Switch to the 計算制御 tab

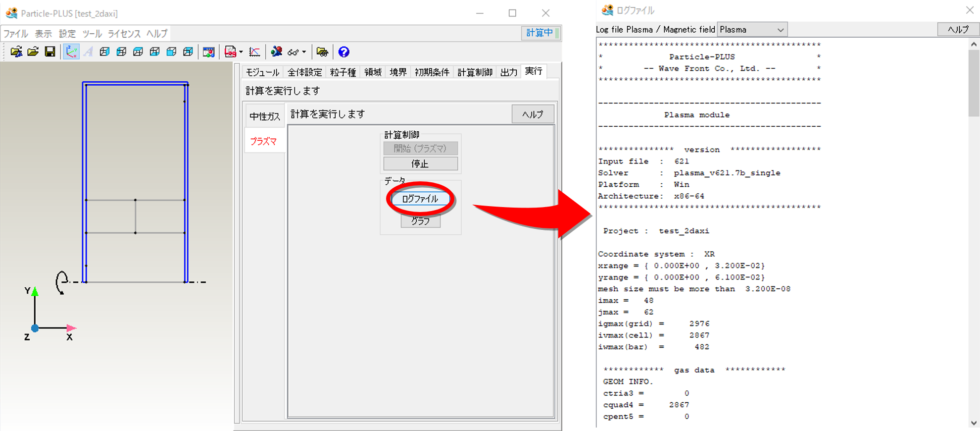(x=475, y=72)
